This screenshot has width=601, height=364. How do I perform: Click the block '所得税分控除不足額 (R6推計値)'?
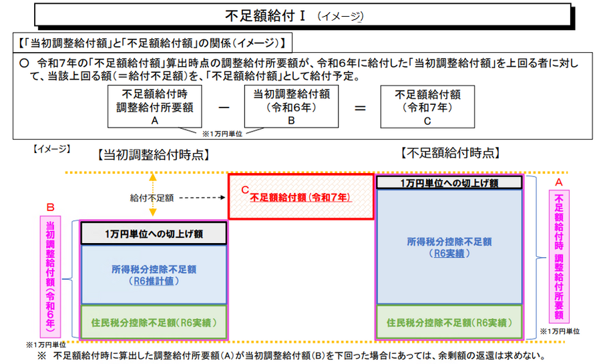tap(154, 275)
